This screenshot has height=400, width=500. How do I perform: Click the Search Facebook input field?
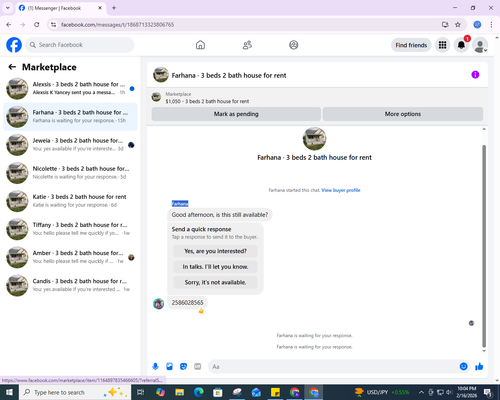click(x=80, y=45)
